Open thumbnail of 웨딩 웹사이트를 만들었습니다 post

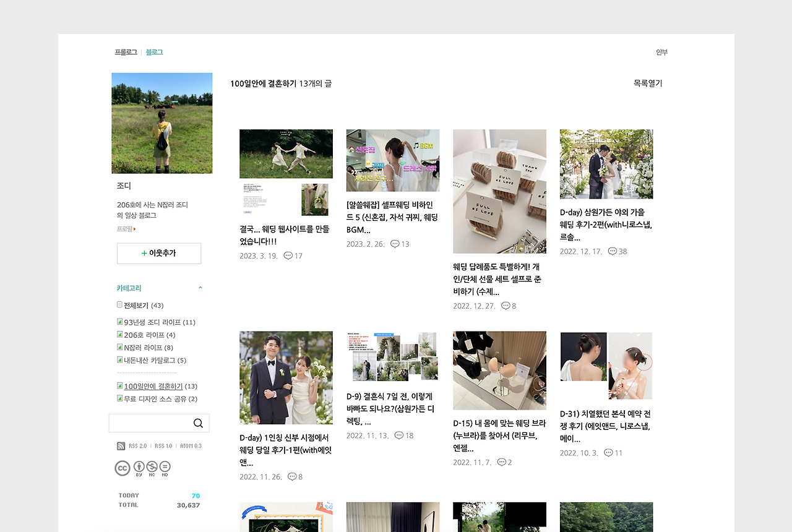[x=286, y=173]
